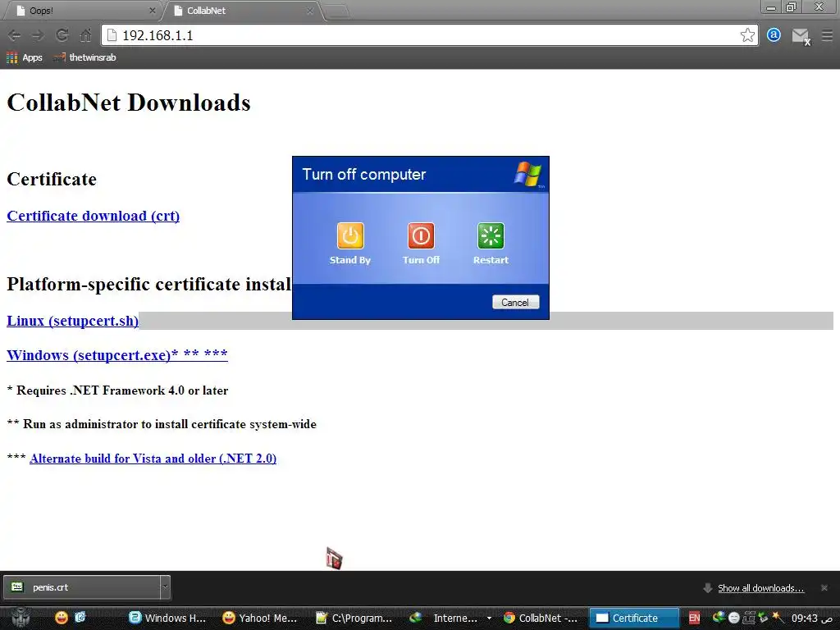Open Certificate download (crt) link
The image size is (840, 630).
[x=94, y=216]
